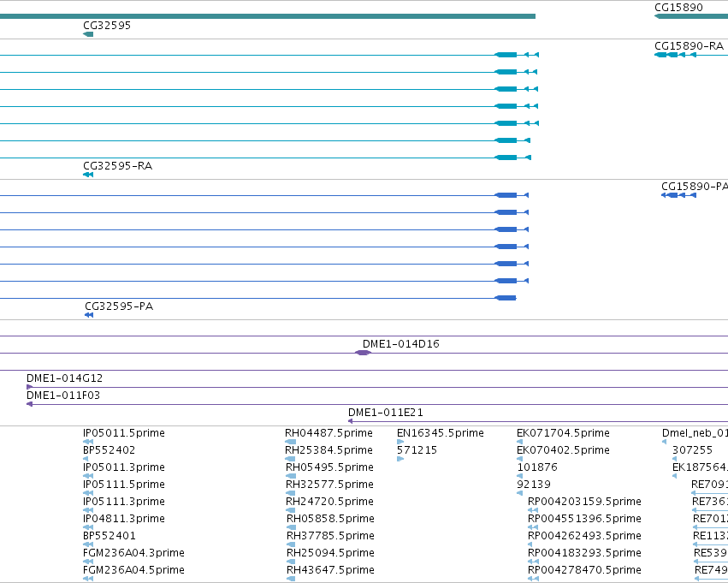Select the RH05495.5prime EST label
Image resolution: width=728 pixels, height=583 pixels.
(x=329, y=467)
